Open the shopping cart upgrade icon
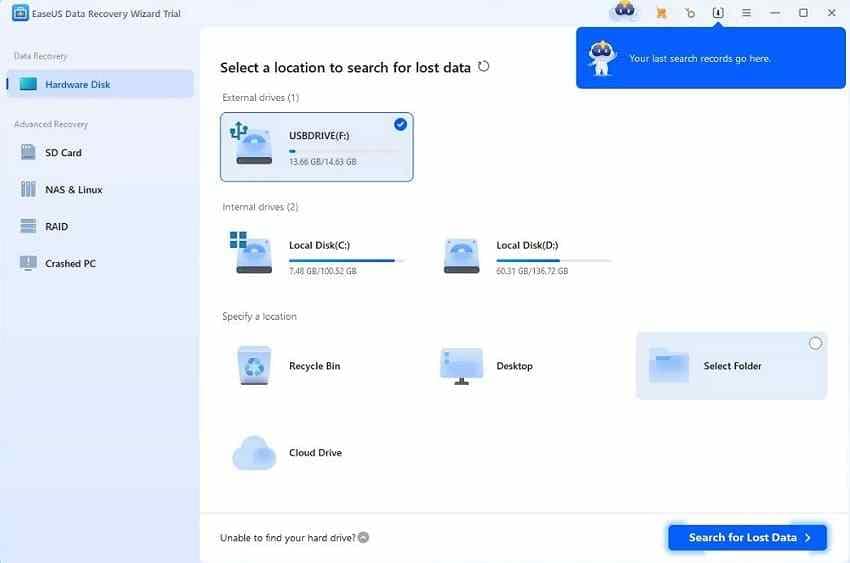Screen dimensions: 850x563 click(x=661, y=13)
